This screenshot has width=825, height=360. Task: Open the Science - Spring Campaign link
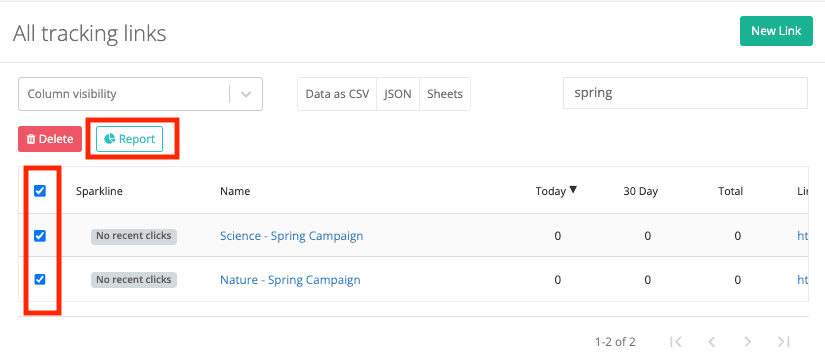pos(291,236)
